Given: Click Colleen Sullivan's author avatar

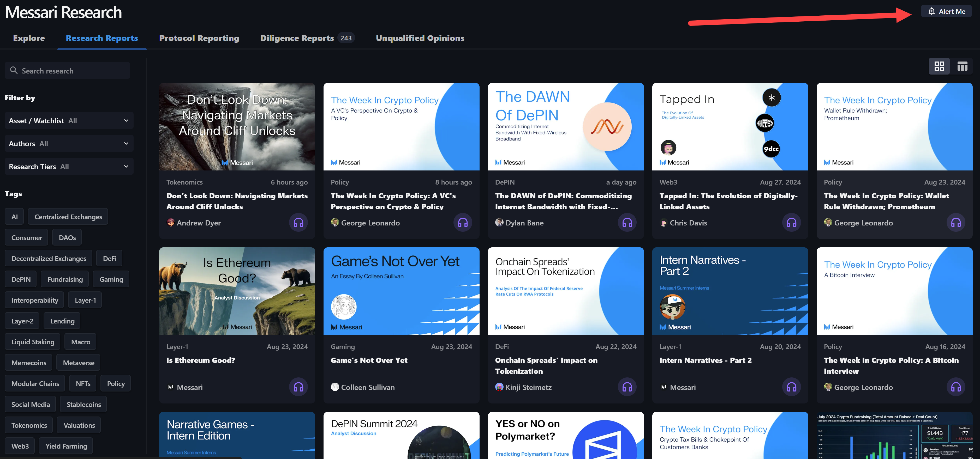Looking at the screenshot, I should [335, 387].
